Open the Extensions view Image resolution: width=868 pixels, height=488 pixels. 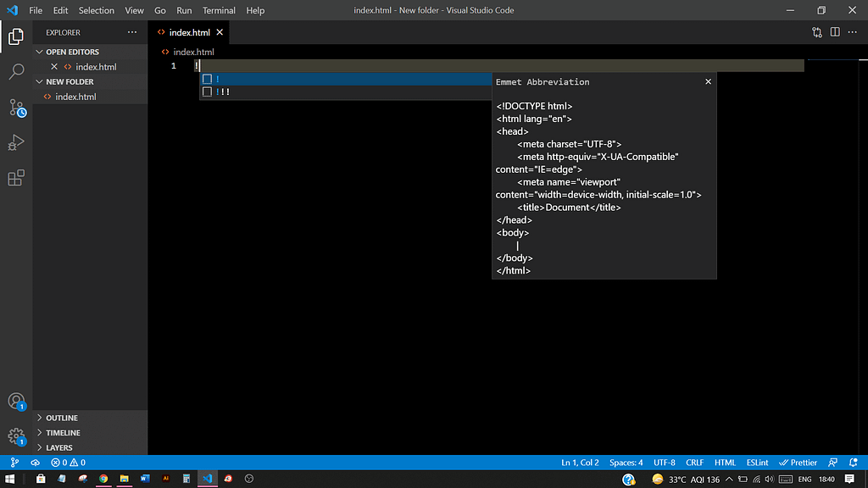15,176
